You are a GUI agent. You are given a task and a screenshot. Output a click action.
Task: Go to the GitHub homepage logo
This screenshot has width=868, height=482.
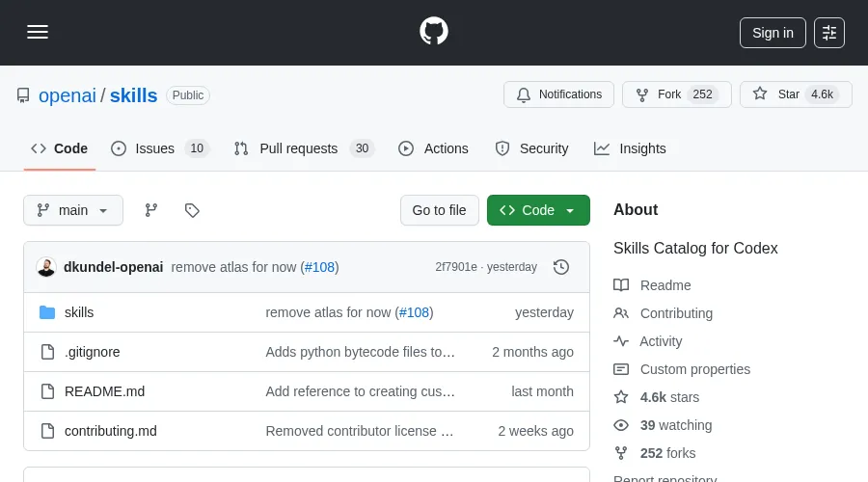point(434,32)
